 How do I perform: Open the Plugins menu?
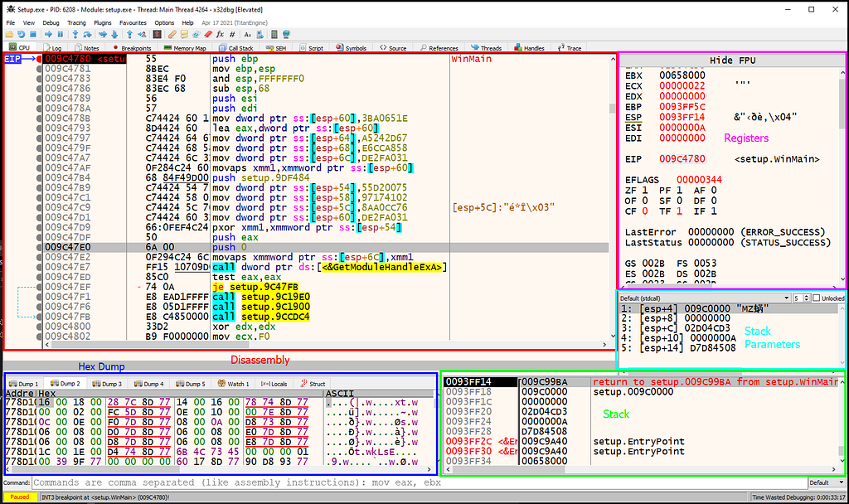tap(102, 22)
